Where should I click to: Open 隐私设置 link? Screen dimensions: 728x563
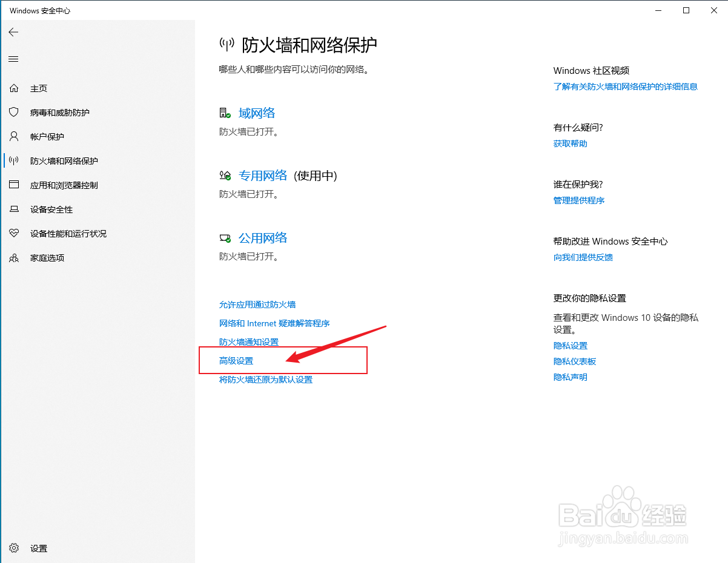pos(571,346)
